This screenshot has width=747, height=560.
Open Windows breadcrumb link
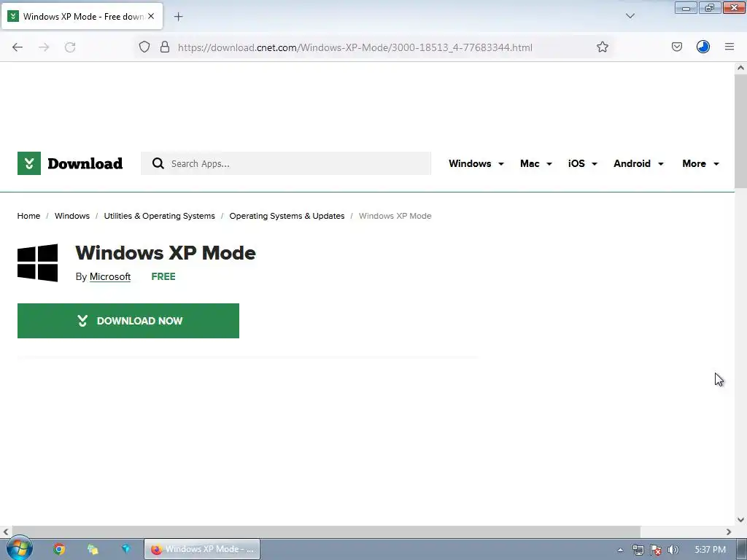pos(72,216)
